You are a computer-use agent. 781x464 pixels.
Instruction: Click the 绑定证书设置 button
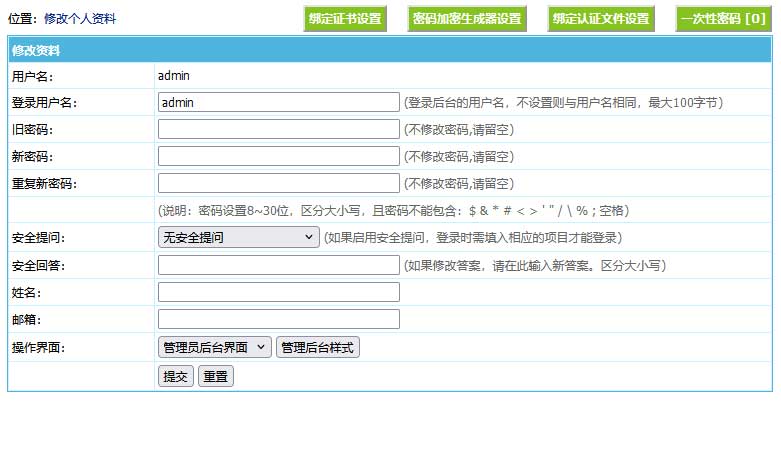click(345, 19)
